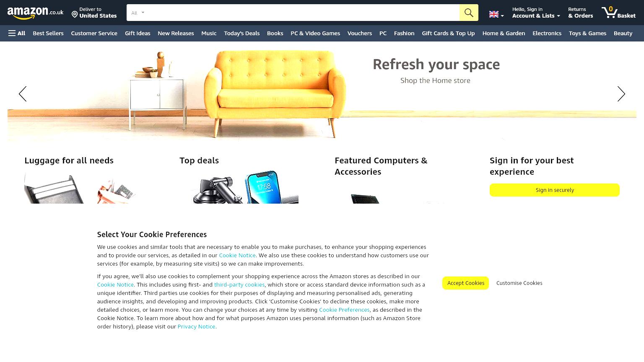
Task: Expand the All search category dropdown
Action: pos(138,13)
